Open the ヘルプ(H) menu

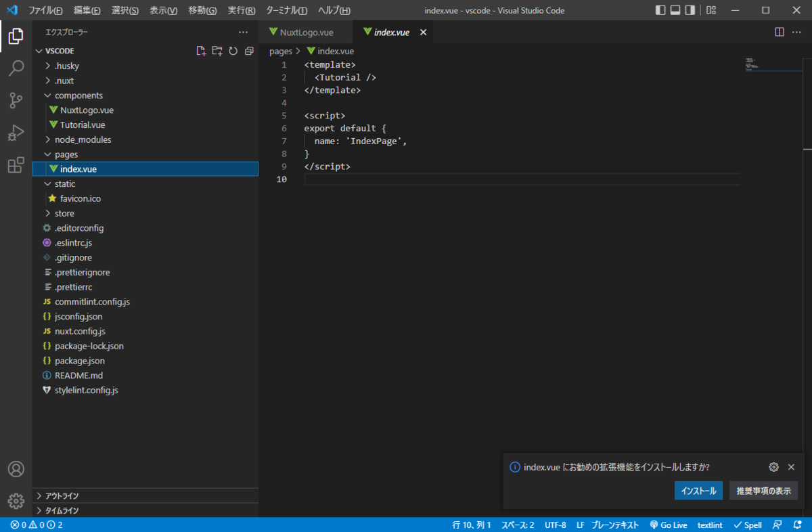(334, 10)
